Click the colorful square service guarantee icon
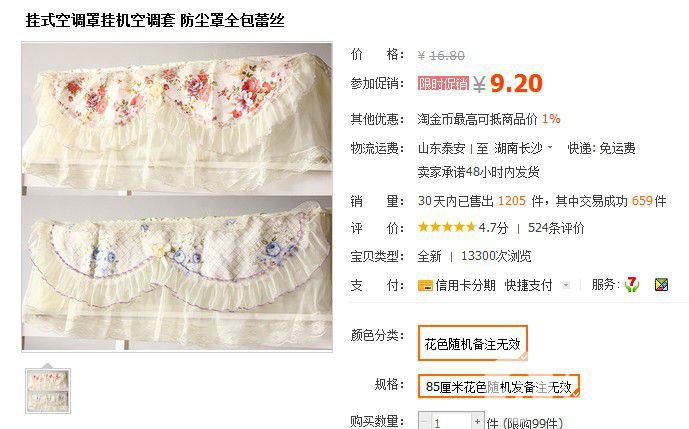689x429 pixels. 661,285
